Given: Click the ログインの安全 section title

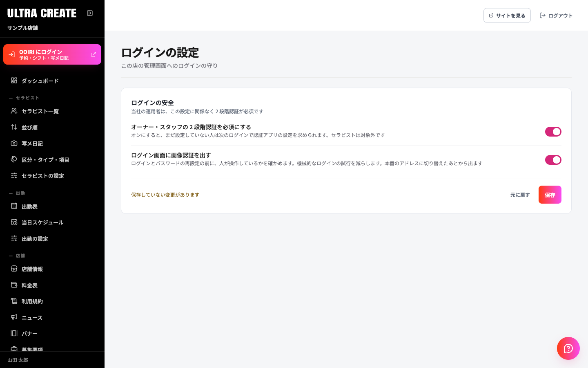Looking at the screenshot, I should click(152, 103).
